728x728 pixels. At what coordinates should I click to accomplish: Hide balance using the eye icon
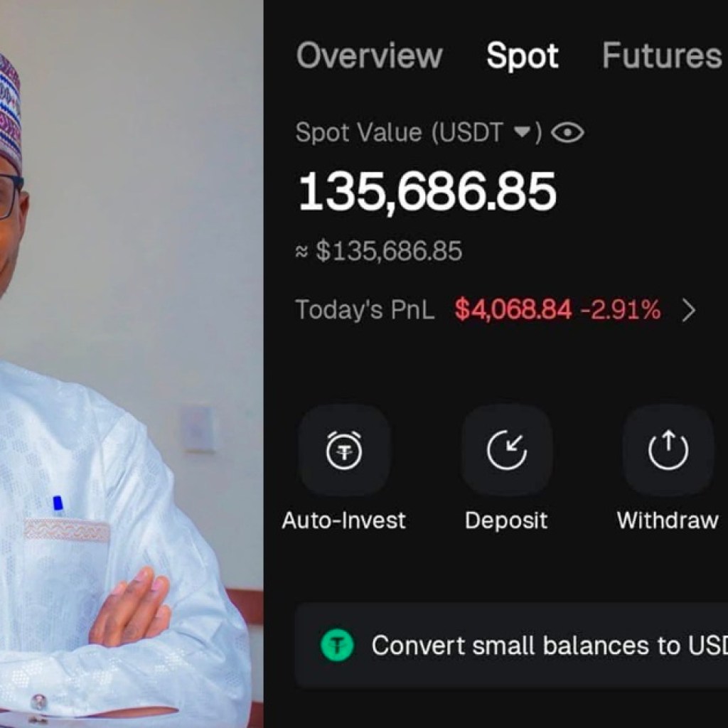tap(567, 133)
